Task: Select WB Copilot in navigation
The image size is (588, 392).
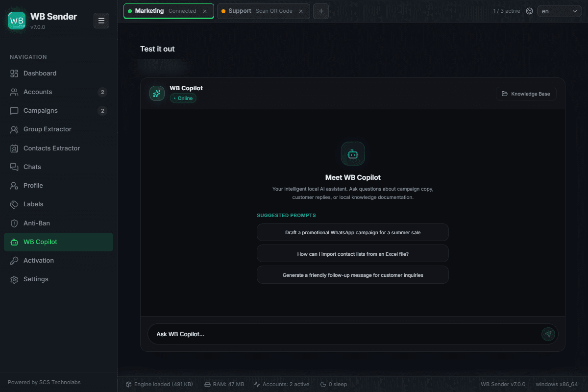Action: point(58,242)
